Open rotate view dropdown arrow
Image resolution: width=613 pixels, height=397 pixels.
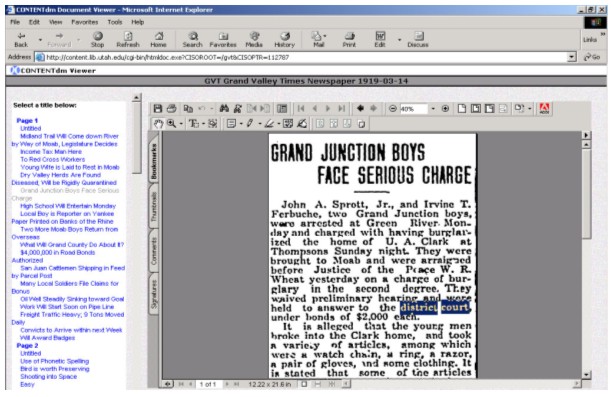[x=530, y=109]
